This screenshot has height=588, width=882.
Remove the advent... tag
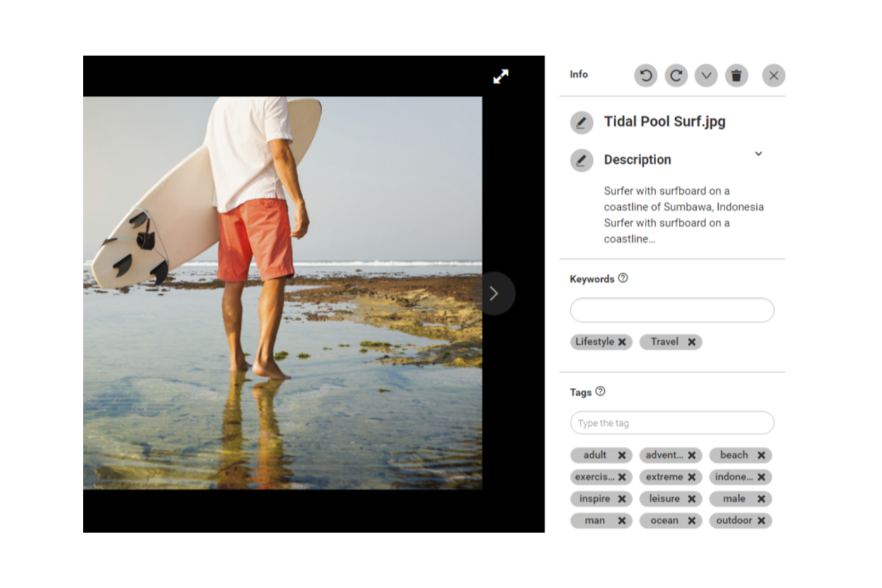tap(692, 455)
